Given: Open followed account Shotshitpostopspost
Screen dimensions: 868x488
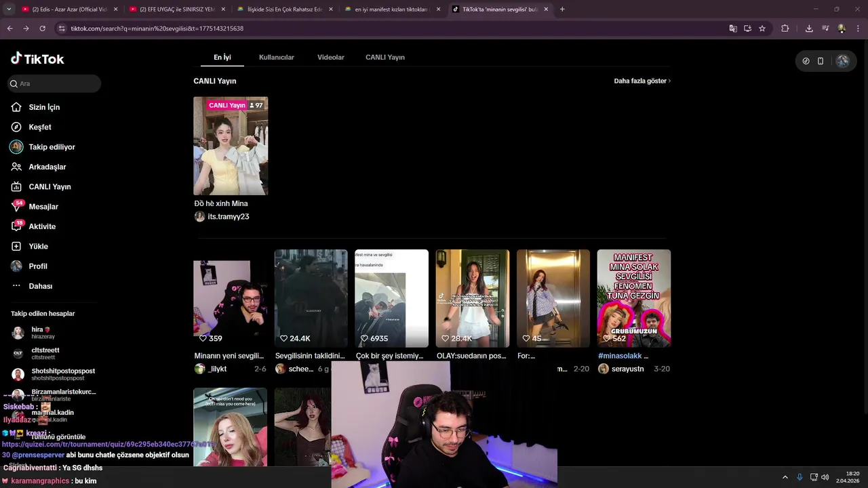Looking at the screenshot, I should [54, 374].
